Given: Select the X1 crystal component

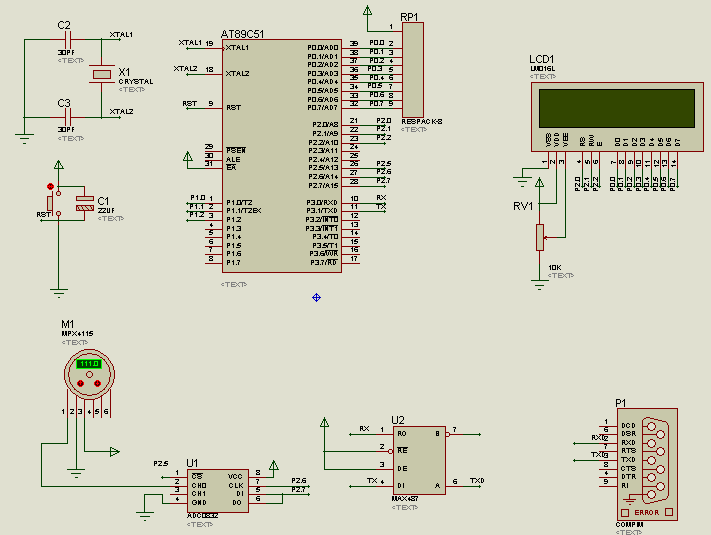Looking at the screenshot, I should tap(102, 74).
